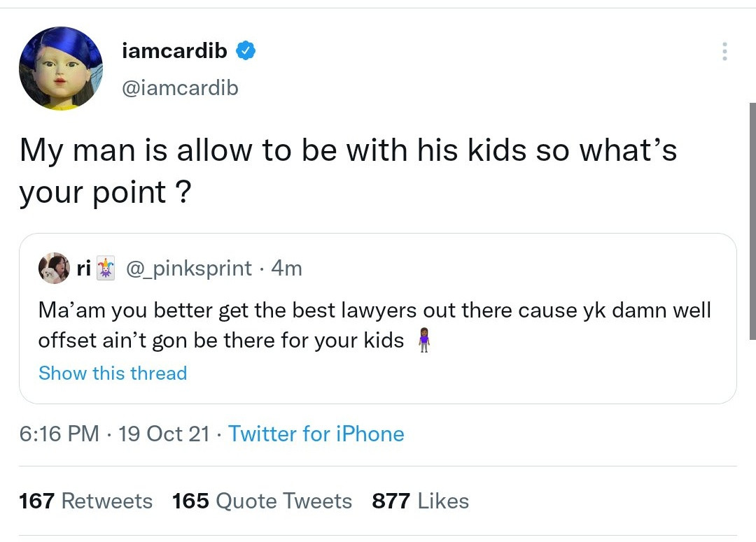View the 167 Retweets list
The image size is (756, 542).
[86, 501]
